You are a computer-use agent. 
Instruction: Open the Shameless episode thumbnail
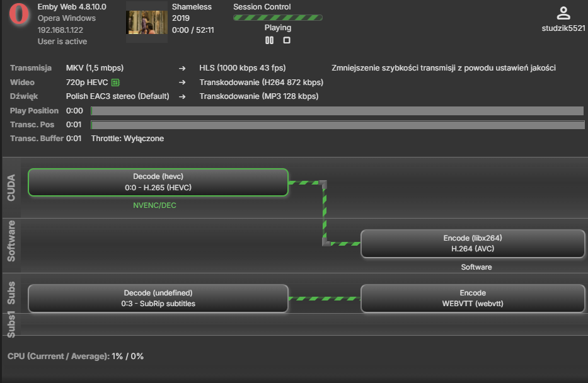147,22
